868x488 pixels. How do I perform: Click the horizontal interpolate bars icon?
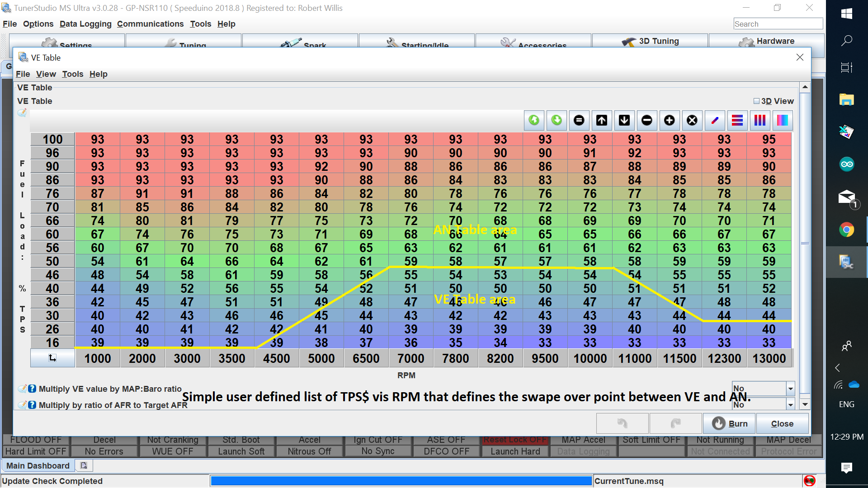tap(737, 120)
